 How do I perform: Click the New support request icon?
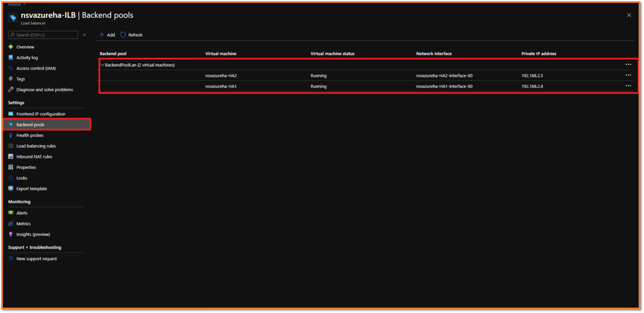tap(11, 259)
